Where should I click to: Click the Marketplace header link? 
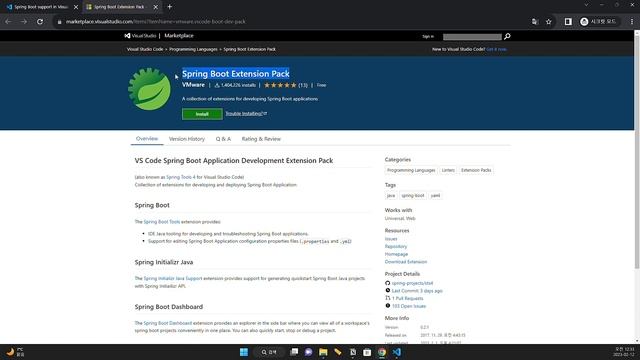(x=179, y=36)
